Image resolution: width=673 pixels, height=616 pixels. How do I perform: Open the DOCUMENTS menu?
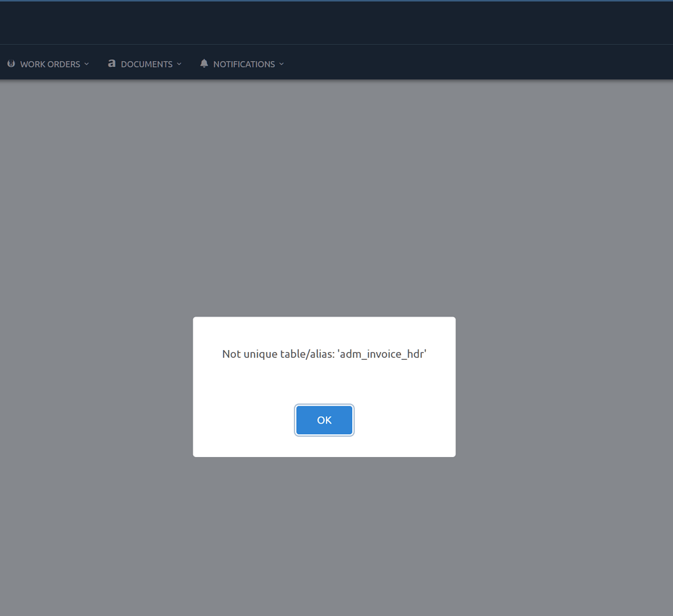point(147,64)
